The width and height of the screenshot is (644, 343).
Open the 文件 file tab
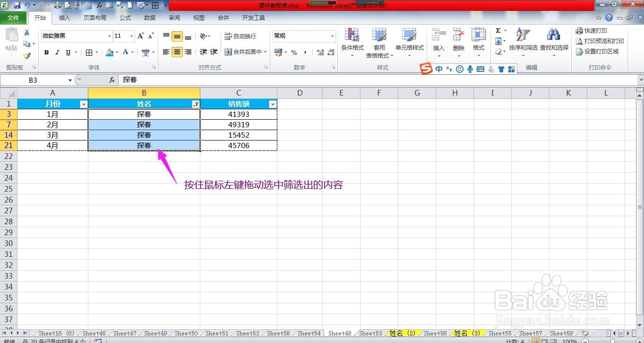point(13,18)
